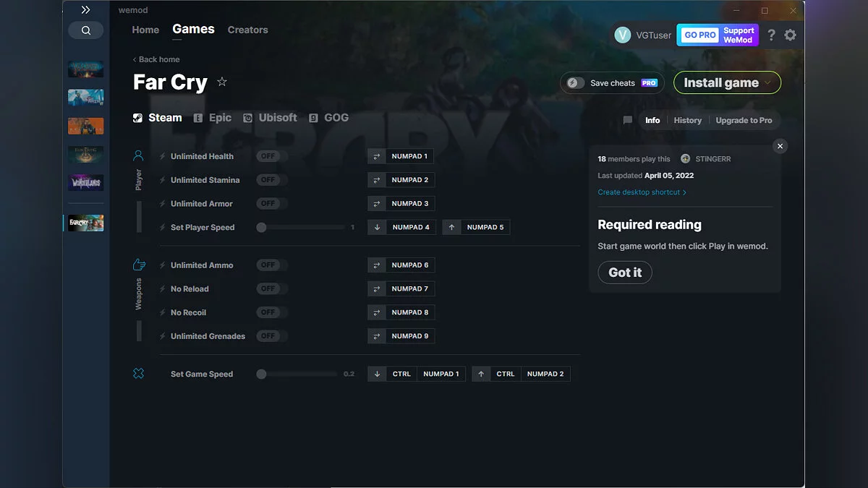
Task: Toggle the Save cheats switch
Action: [x=576, y=83]
